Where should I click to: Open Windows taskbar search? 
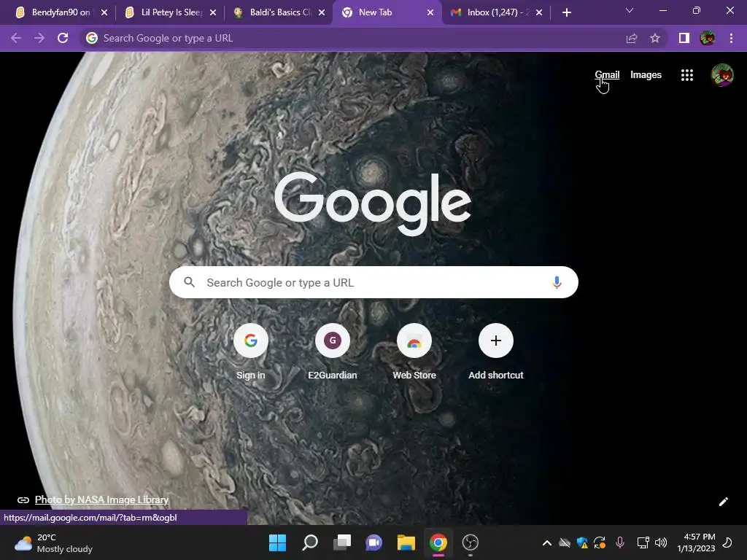[310, 542]
